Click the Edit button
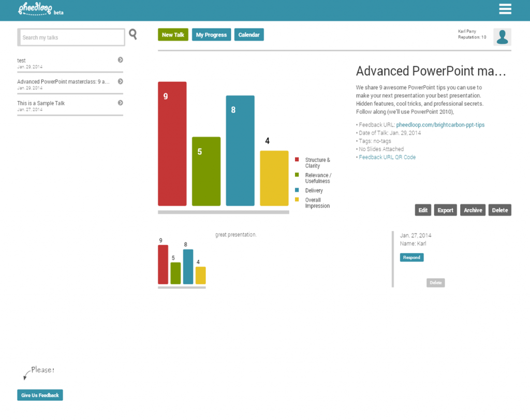 pos(423,210)
